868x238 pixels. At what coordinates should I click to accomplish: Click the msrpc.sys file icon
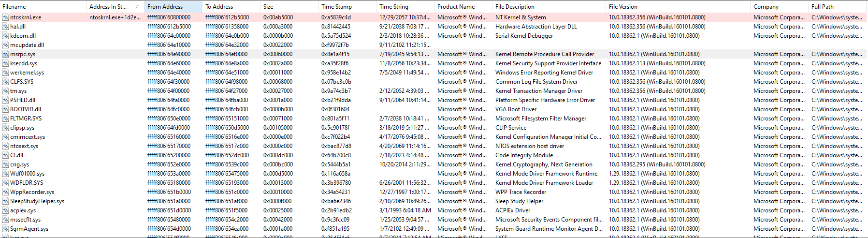coord(5,54)
